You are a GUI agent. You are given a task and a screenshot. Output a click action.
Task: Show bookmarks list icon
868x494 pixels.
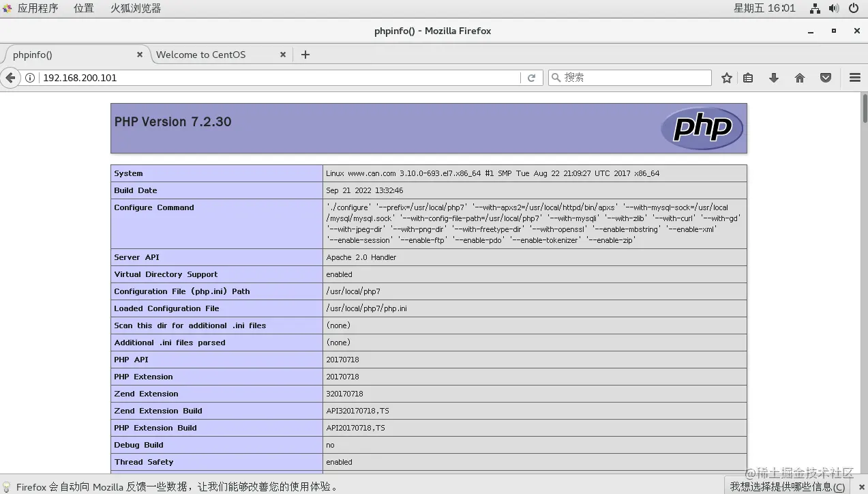click(x=748, y=78)
